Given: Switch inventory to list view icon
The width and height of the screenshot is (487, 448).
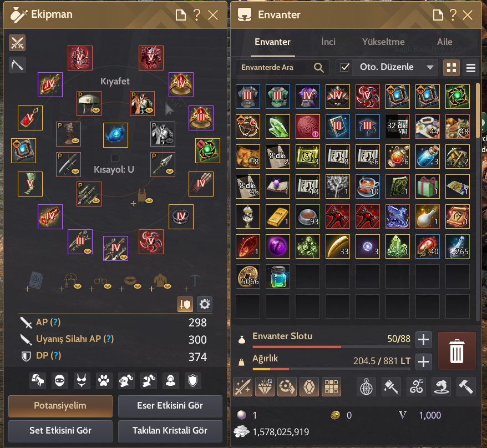Looking at the screenshot, I should pos(471,68).
